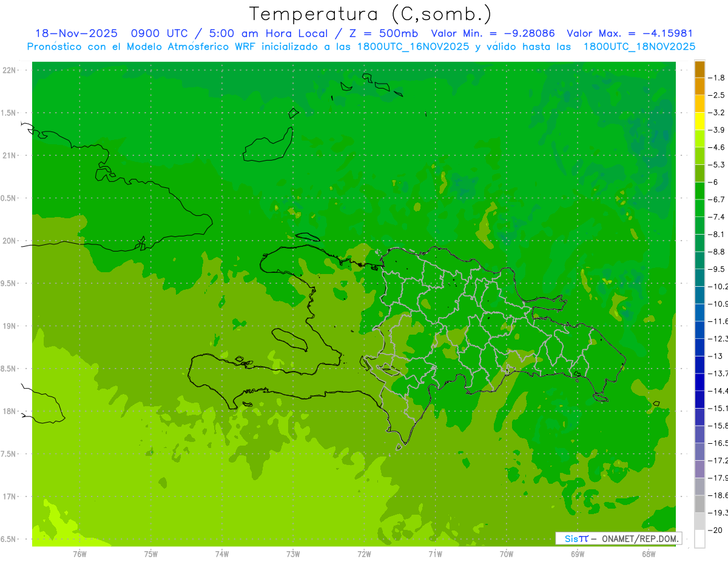Click the '22N' latitude label
The height and width of the screenshot is (562, 728).
pyautogui.click(x=10, y=70)
